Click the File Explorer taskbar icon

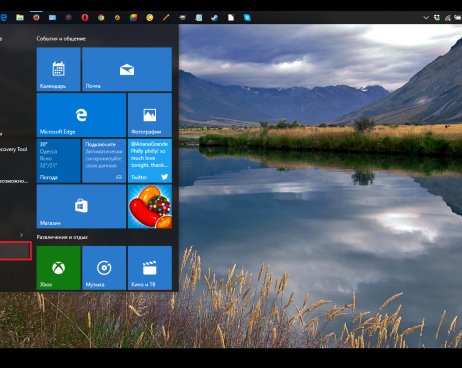pyautogui.click(x=20, y=17)
